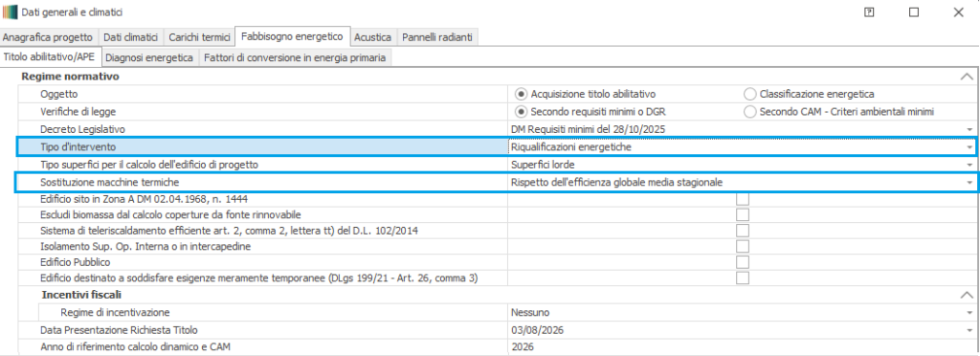Open Sostituzione macchine termiche dropdown
The width and height of the screenshot is (980, 356).
(x=969, y=183)
